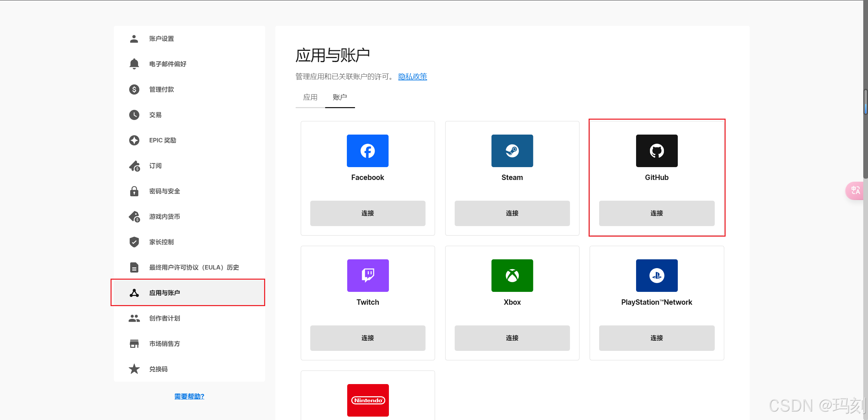Click the PlayStation Network logo icon

pos(656,275)
